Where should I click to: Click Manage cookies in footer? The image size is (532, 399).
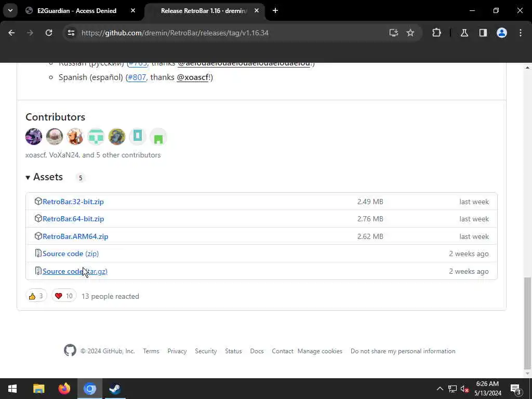coord(320,351)
